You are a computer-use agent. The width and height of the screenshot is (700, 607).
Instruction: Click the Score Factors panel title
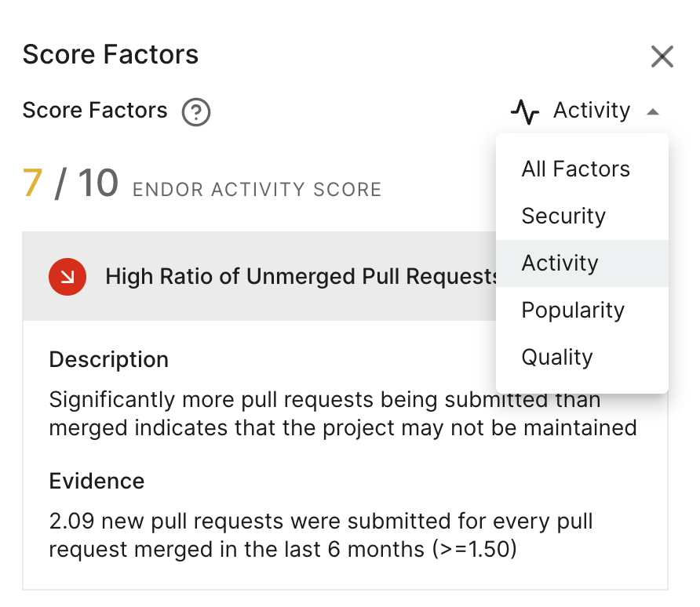tap(110, 55)
